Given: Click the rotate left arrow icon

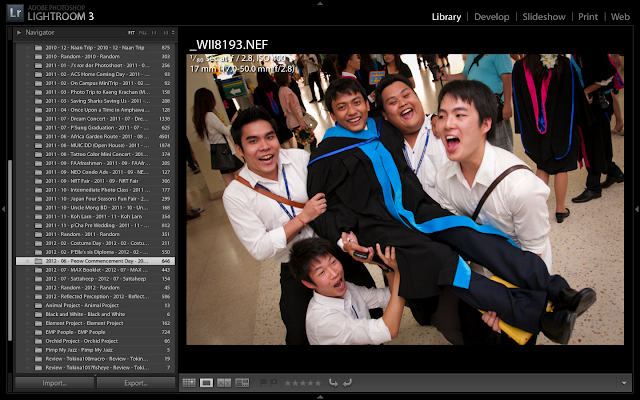Looking at the screenshot, I should pyautogui.click(x=334, y=382).
